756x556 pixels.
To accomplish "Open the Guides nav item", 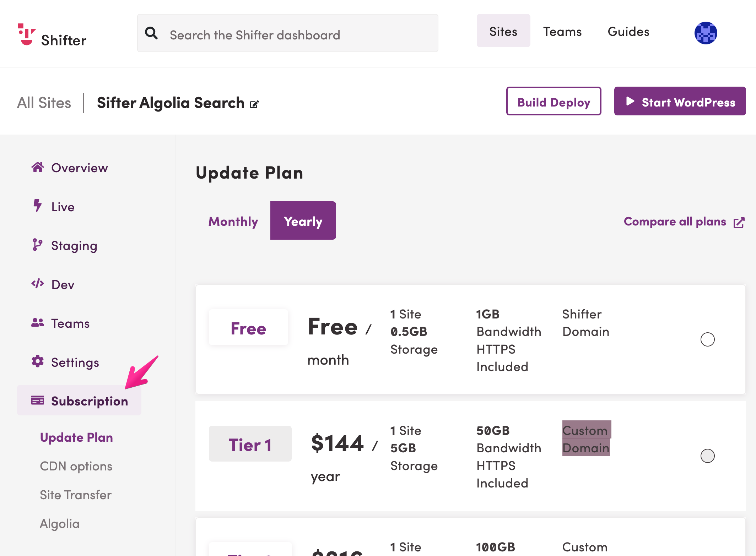I will [x=628, y=32].
